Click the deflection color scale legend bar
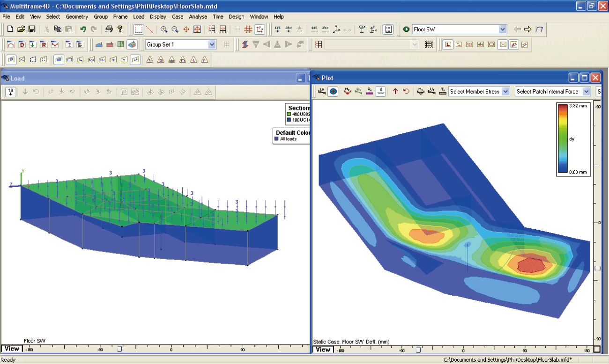Viewport: 609px width, 364px height. click(x=562, y=138)
